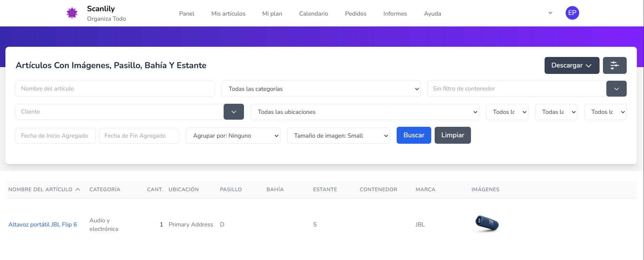Expand the Descargar download menu

[571, 65]
